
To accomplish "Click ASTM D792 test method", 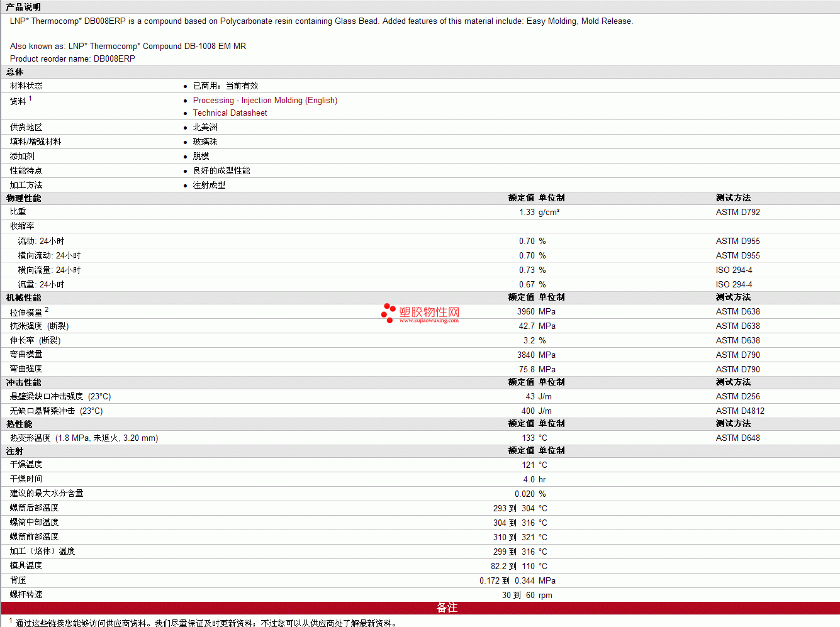I will click(738, 213).
